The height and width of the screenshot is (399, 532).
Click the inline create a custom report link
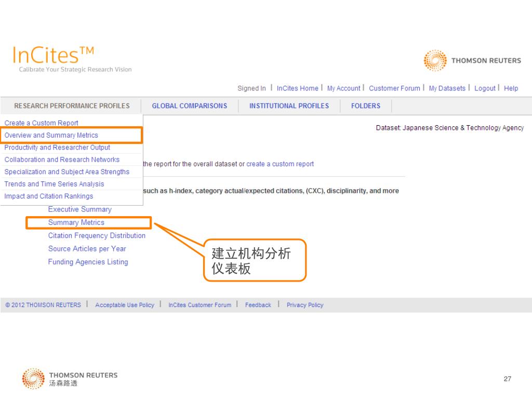pos(280,164)
